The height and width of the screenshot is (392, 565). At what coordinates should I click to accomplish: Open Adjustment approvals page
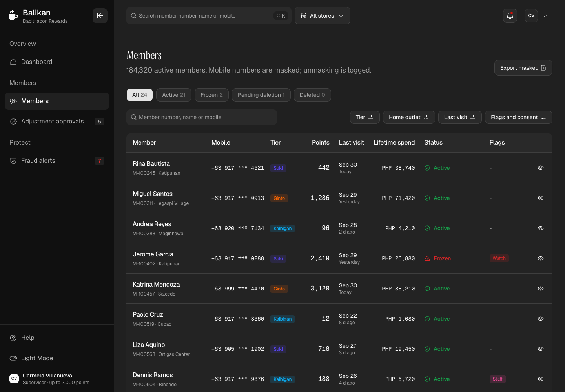pyautogui.click(x=57, y=122)
